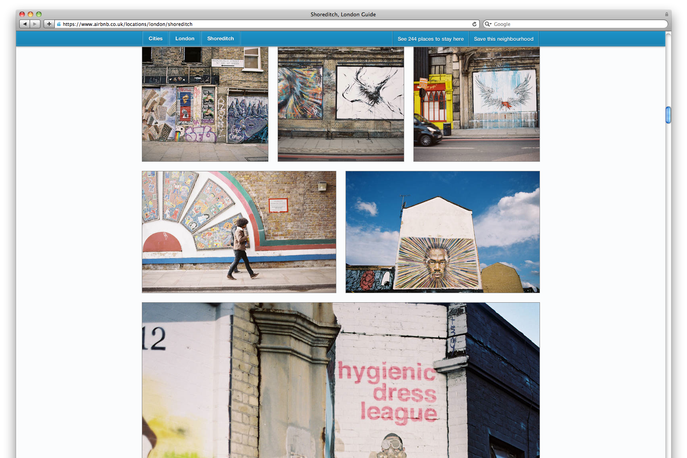Open 'See 244 places to stay here' link
Image resolution: width=687 pixels, height=458 pixels.
(x=430, y=39)
